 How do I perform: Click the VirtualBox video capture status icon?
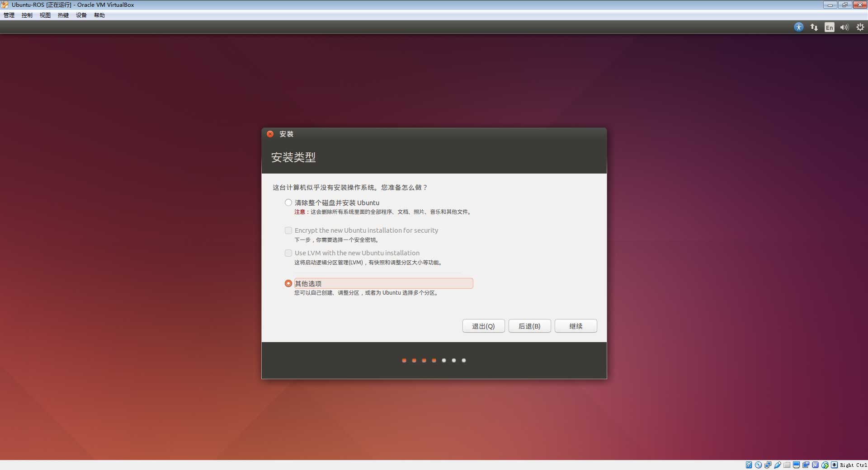click(806, 465)
